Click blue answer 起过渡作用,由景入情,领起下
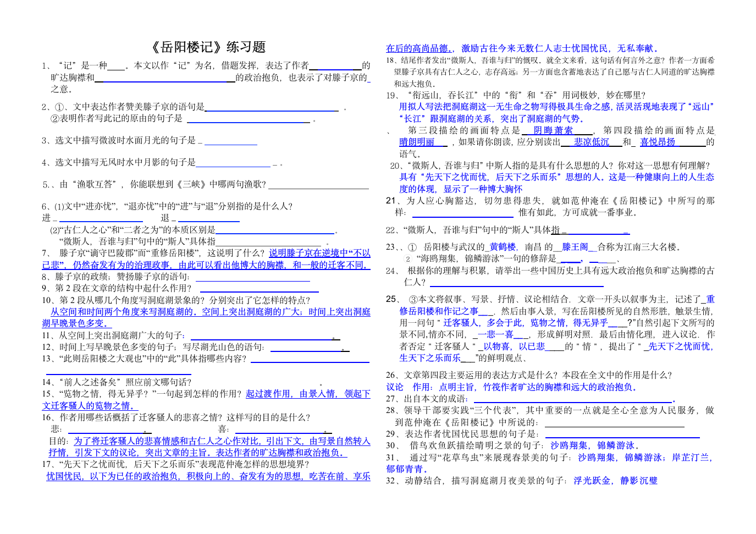756x534 pixels. click(x=308, y=394)
